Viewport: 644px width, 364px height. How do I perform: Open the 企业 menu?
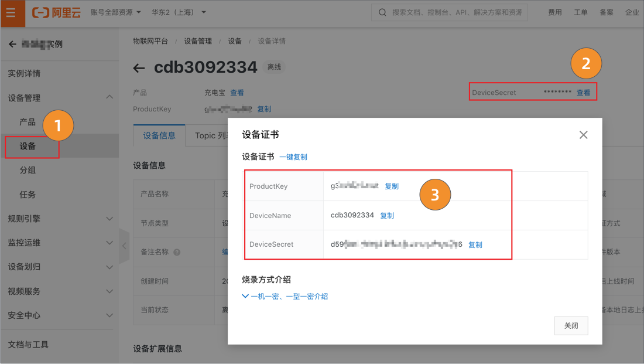632,12
